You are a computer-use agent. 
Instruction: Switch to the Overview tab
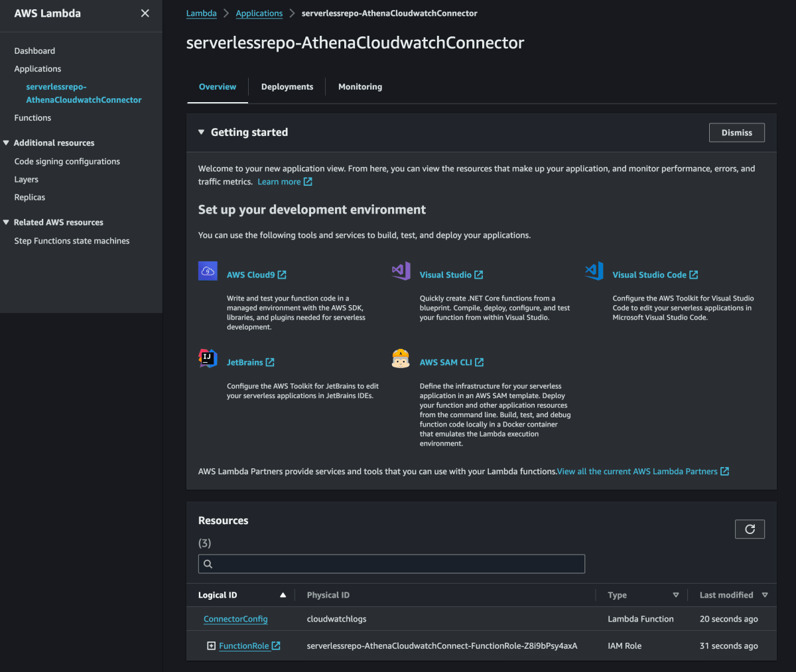(x=218, y=87)
